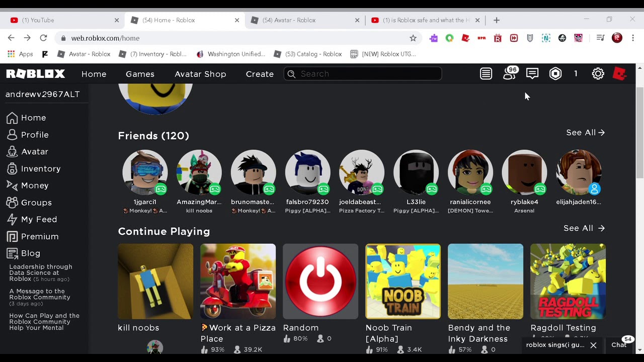The image size is (644, 362).
Task: Open Apps in the bookmarks bar
Action: 21,54
